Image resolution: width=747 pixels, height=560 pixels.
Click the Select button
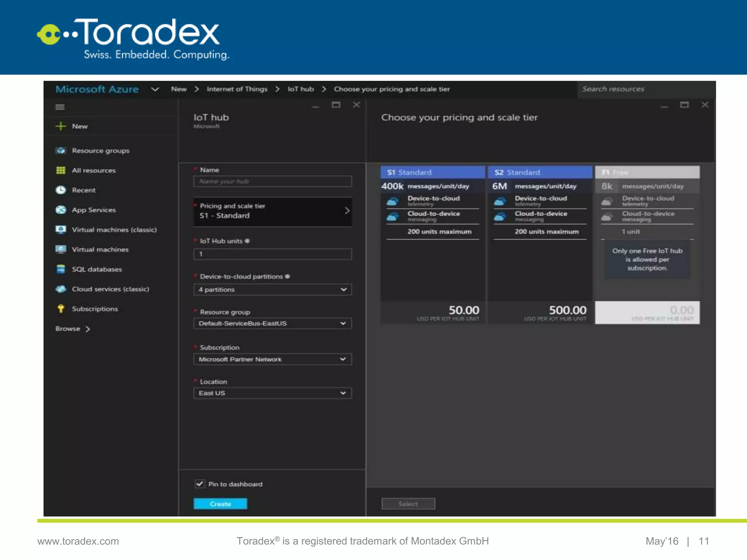point(408,504)
